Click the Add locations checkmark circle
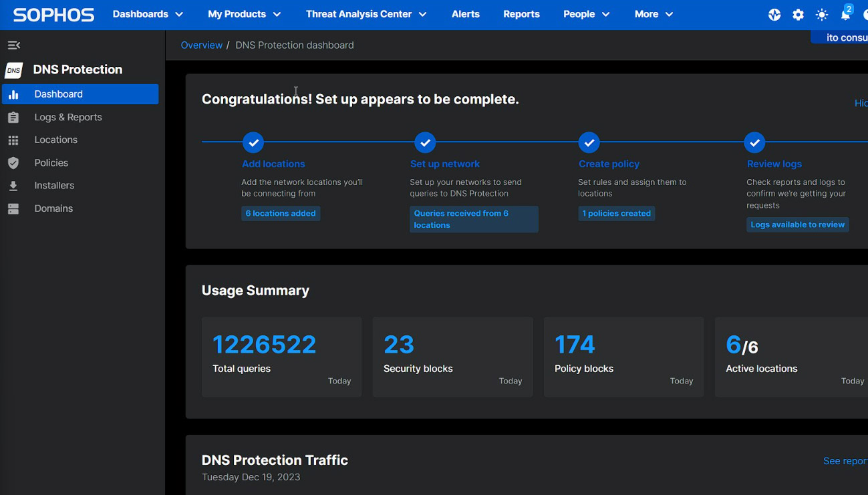This screenshot has height=495, width=868. pos(253,142)
